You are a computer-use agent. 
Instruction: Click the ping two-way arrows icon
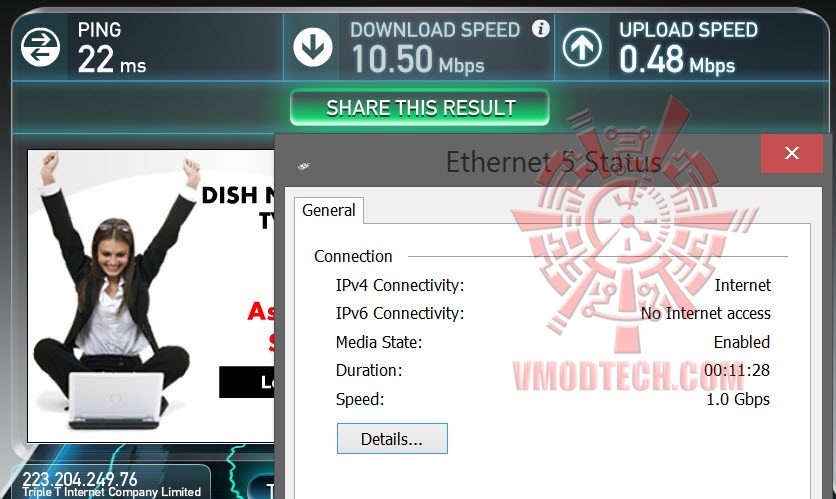[41, 47]
